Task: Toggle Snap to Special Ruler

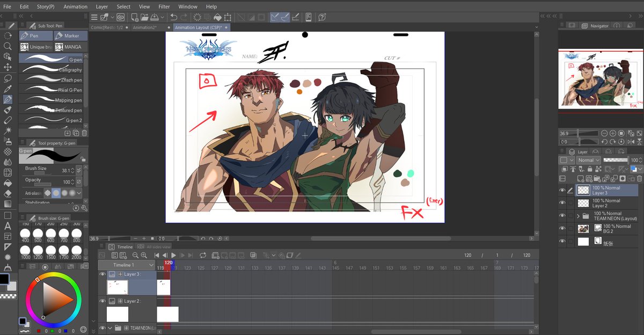Action: click(x=284, y=17)
